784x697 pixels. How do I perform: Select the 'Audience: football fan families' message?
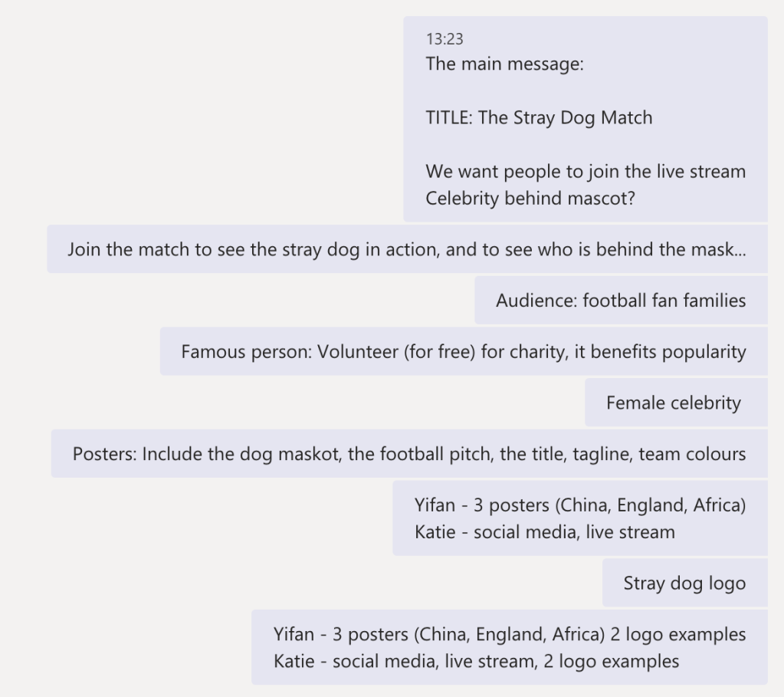pyautogui.click(x=620, y=301)
